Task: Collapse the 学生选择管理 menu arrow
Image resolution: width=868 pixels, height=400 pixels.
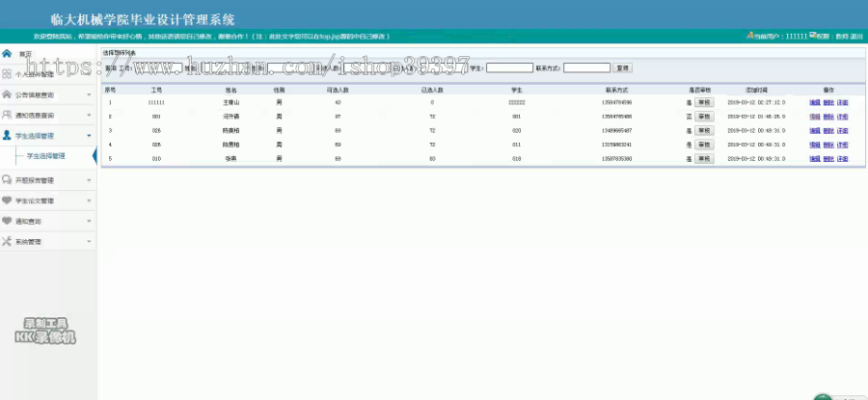Action: click(89, 136)
